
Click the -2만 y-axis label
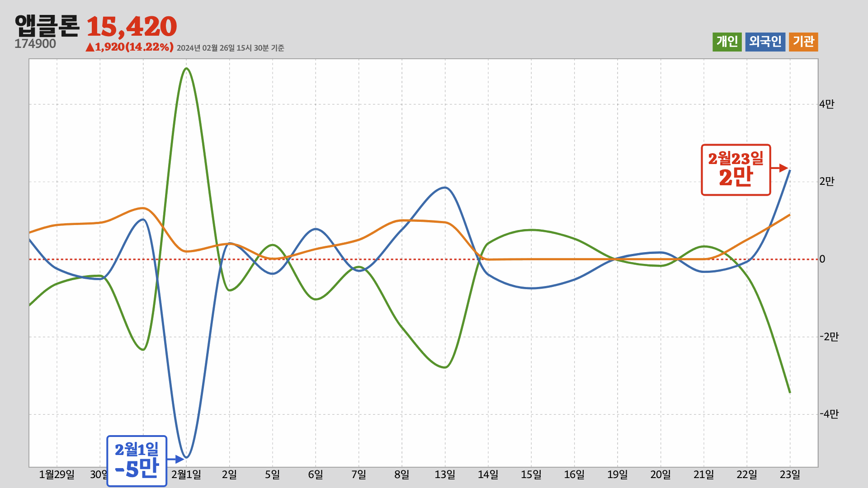tap(829, 337)
